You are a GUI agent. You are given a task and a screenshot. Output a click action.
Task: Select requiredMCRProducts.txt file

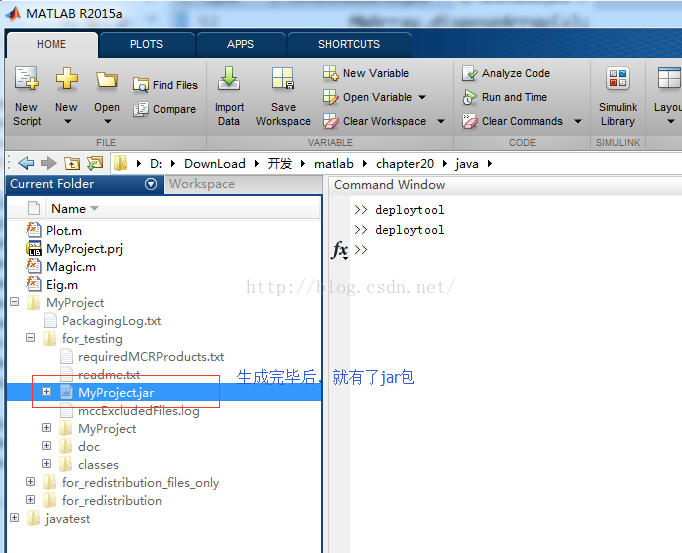click(x=151, y=357)
